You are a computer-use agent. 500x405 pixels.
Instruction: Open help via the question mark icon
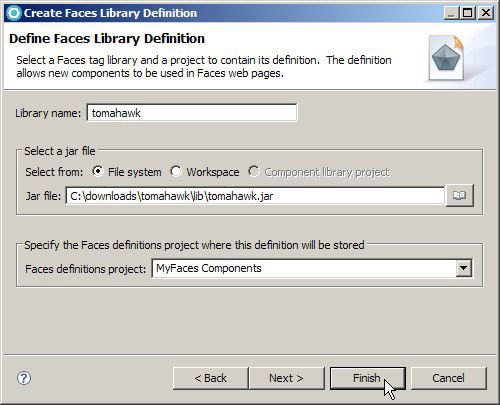[x=24, y=378]
